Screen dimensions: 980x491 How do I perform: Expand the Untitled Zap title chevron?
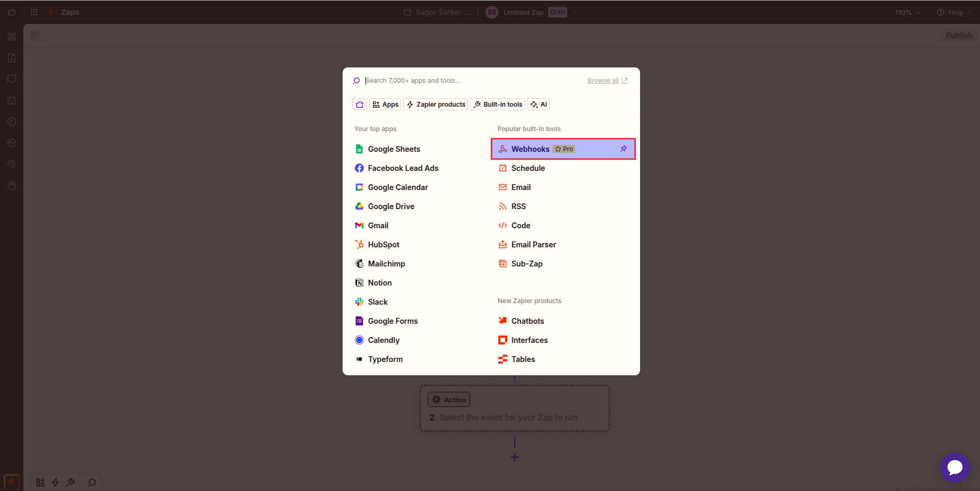click(x=575, y=12)
